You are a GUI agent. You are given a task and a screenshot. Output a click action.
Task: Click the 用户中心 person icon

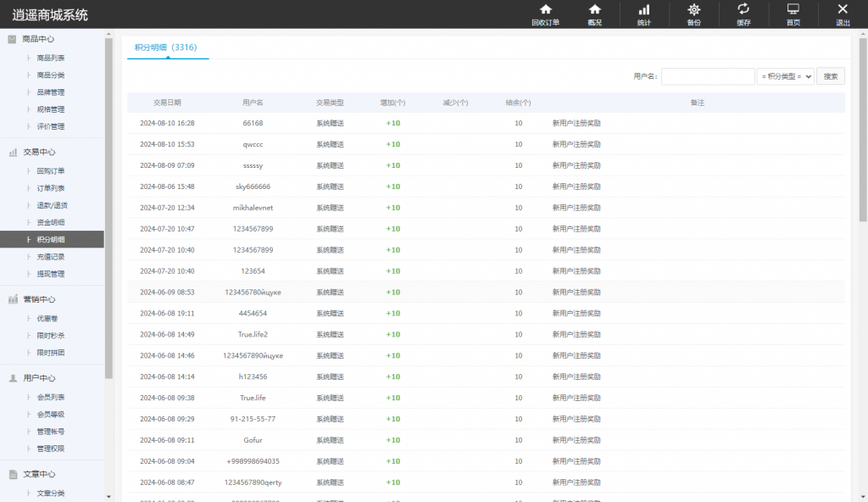13,378
